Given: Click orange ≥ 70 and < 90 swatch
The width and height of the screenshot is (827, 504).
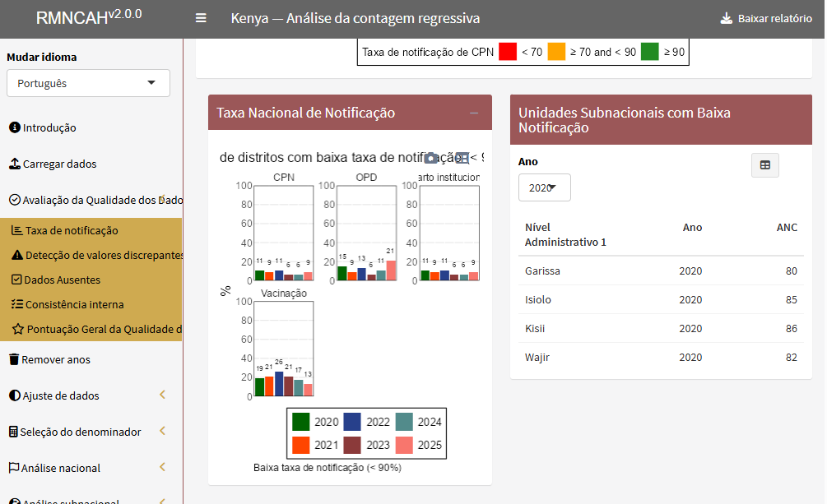Looking at the screenshot, I should point(556,52).
